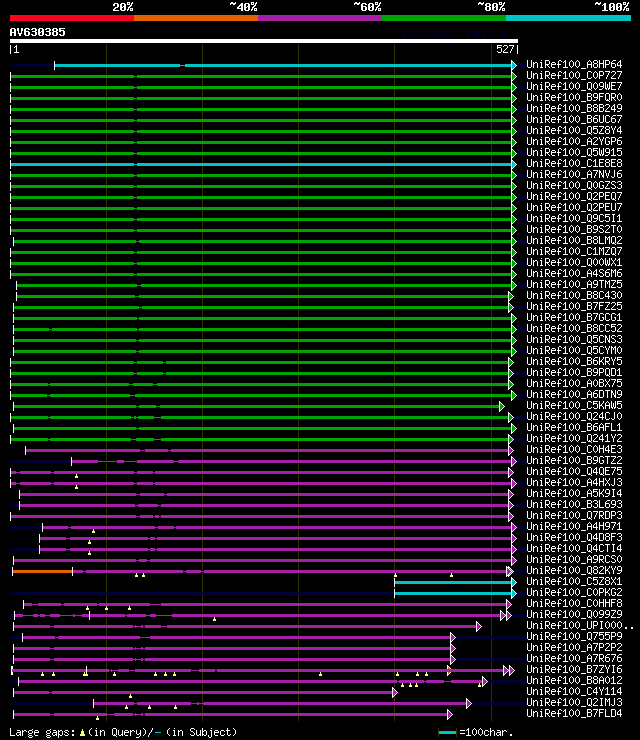Select hit label UniRef100_Q2PEQ7

tap(574, 196)
